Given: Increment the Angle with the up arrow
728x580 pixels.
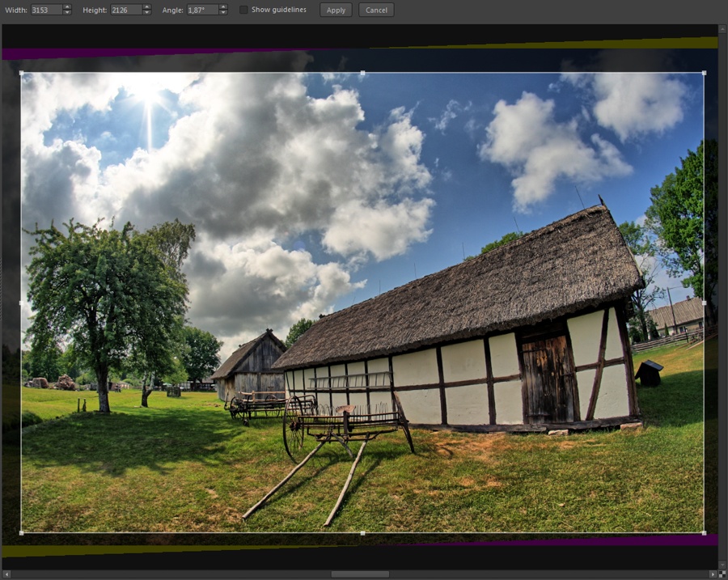Looking at the screenshot, I should coord(223,7).
